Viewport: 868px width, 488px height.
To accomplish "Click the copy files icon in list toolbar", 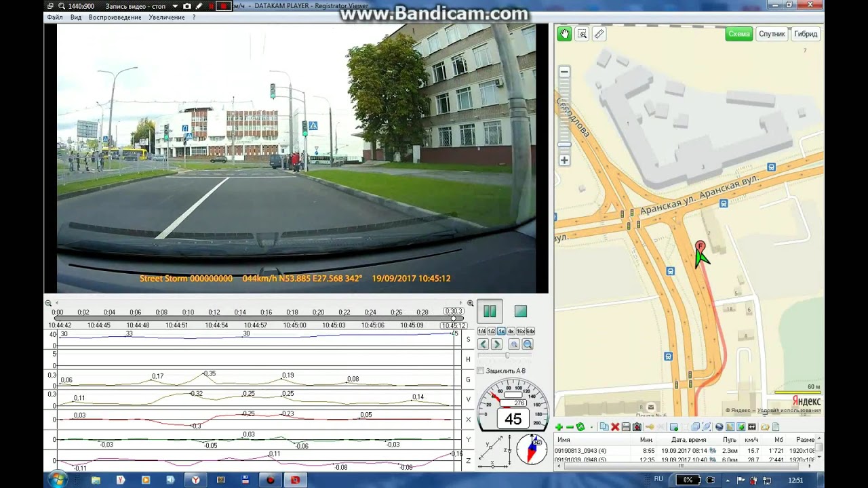I will [604, 427].
